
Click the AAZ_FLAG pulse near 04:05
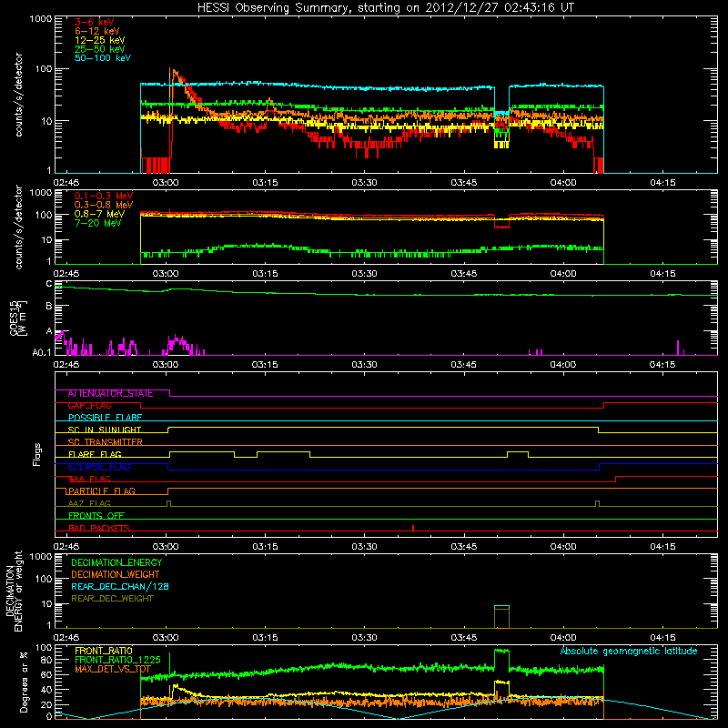(x=598, y=504)
